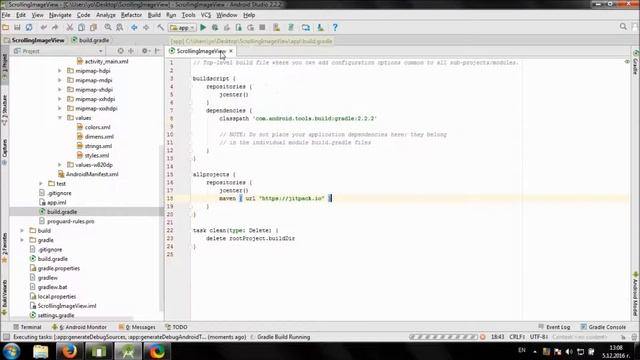This screenshot has height=360, width=640.
Task: Toggle the Android Model side window
Action: pyautogui.click(x=636, y=295)
